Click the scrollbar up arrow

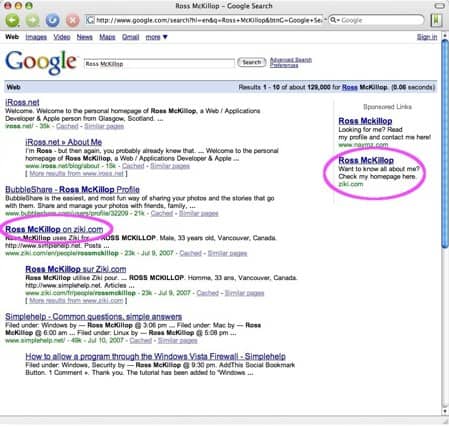[x=445, y=35]
